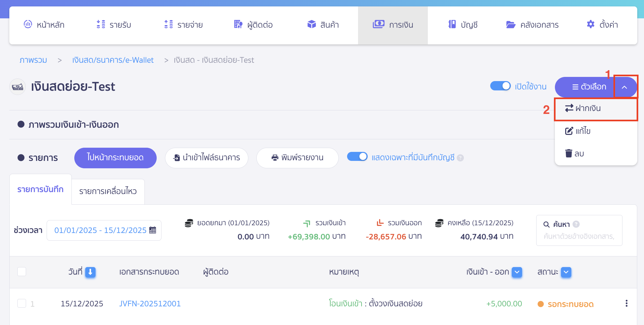This screenshot has width=644, height=325.
Task: Open the เงินเข้า-ออก filter dropdown
Action: (x=517, y=272)
